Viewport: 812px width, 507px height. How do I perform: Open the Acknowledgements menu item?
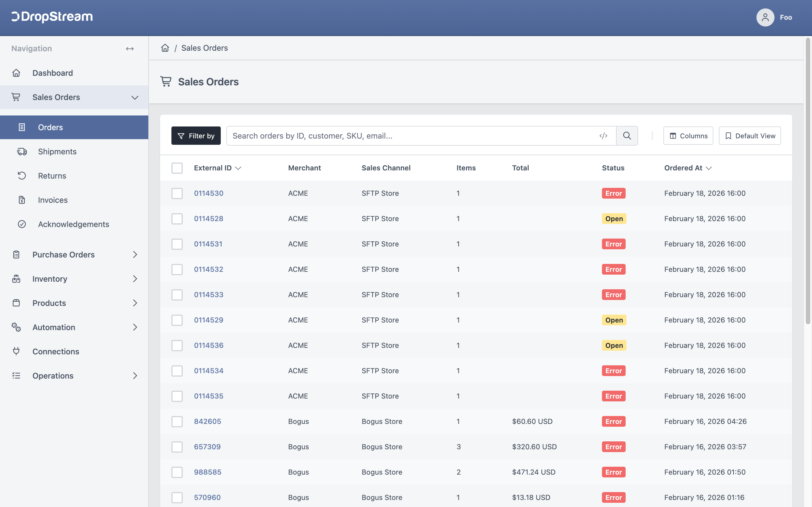coord(74,224)
